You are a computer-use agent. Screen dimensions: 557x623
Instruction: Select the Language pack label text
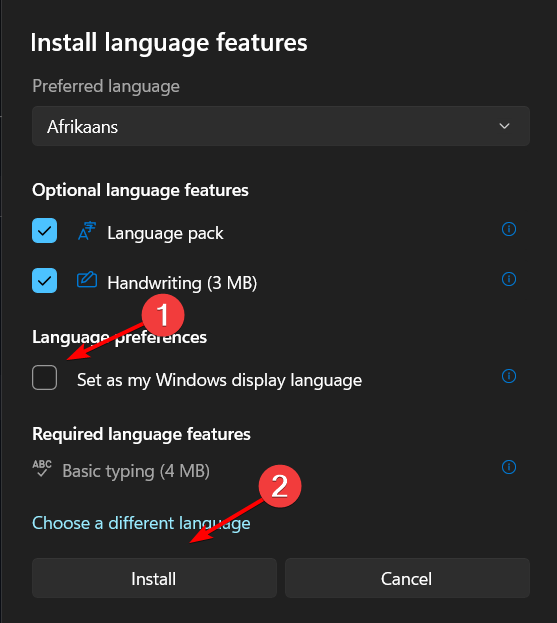point(165,233)
